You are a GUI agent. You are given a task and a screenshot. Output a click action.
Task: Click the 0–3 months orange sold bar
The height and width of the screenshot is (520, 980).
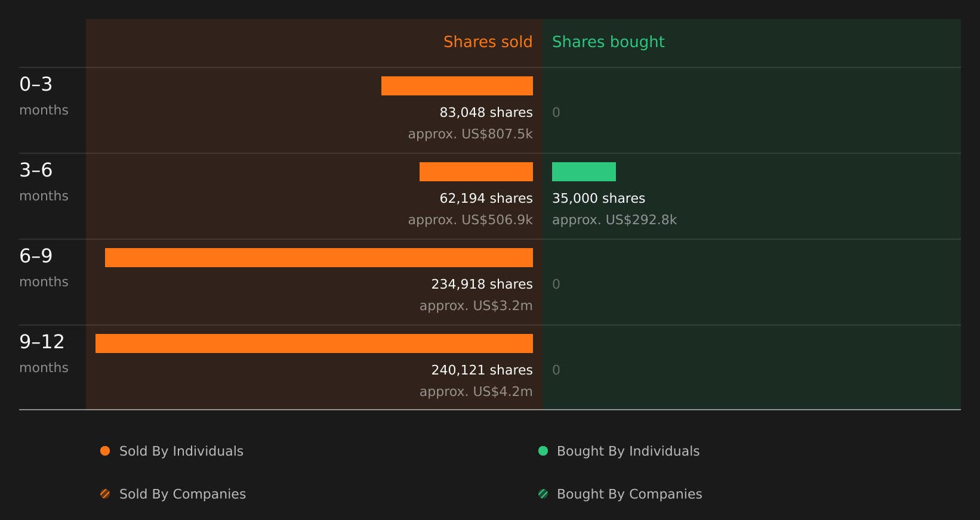tap(457, 86)
